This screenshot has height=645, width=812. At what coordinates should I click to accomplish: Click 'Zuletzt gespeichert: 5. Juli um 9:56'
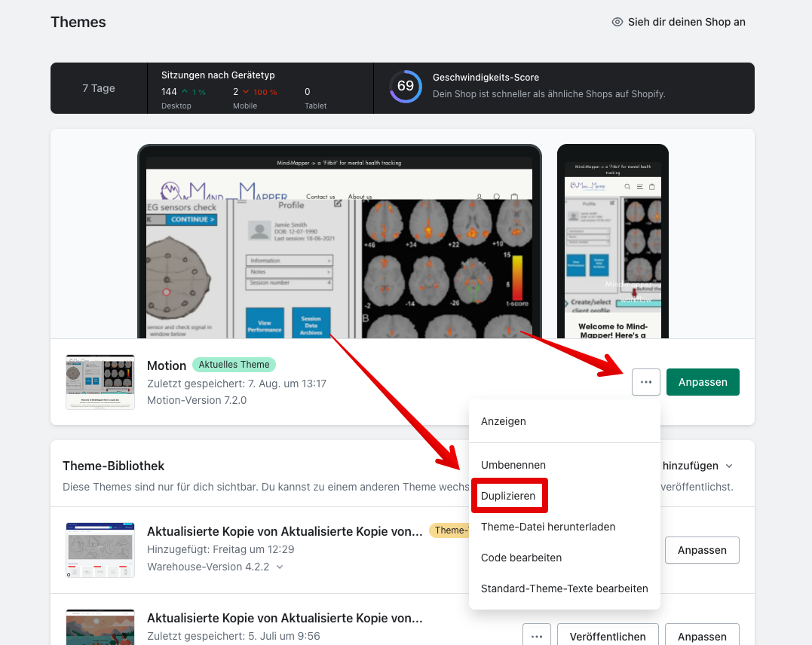point(234,636)
